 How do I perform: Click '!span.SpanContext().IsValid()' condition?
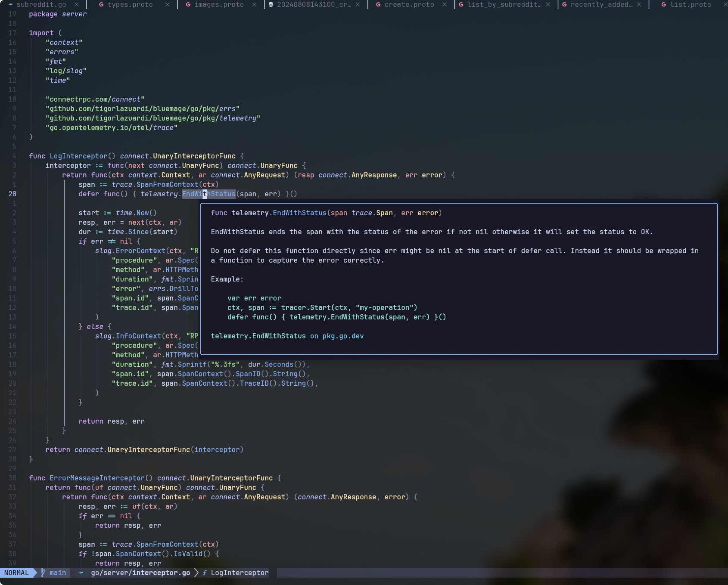coord(151,554)
